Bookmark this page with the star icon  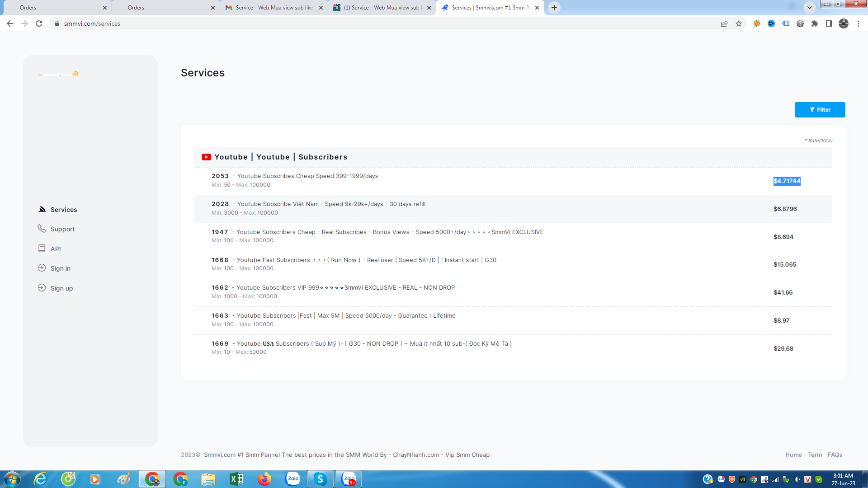coord(739,23)
